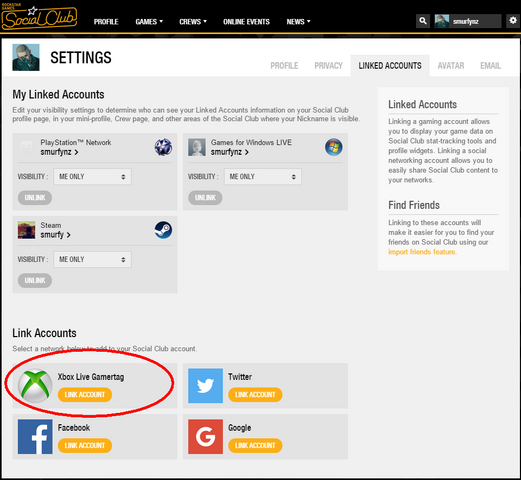This screenshot has width=521, height=480.
Task: Unlink the Steam account
Action: (35, 280)
